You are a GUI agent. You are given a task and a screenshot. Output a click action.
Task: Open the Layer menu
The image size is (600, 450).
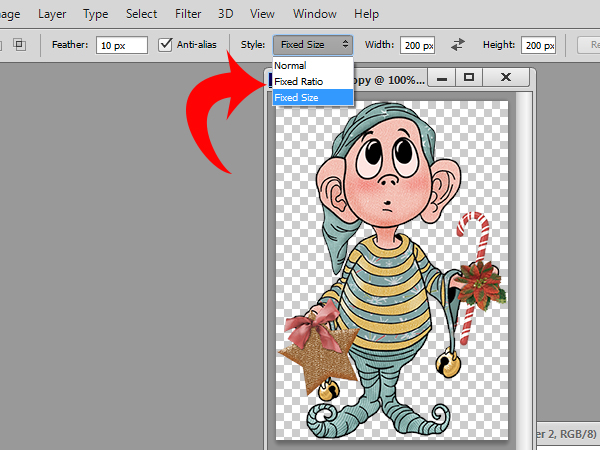(51, 14)
